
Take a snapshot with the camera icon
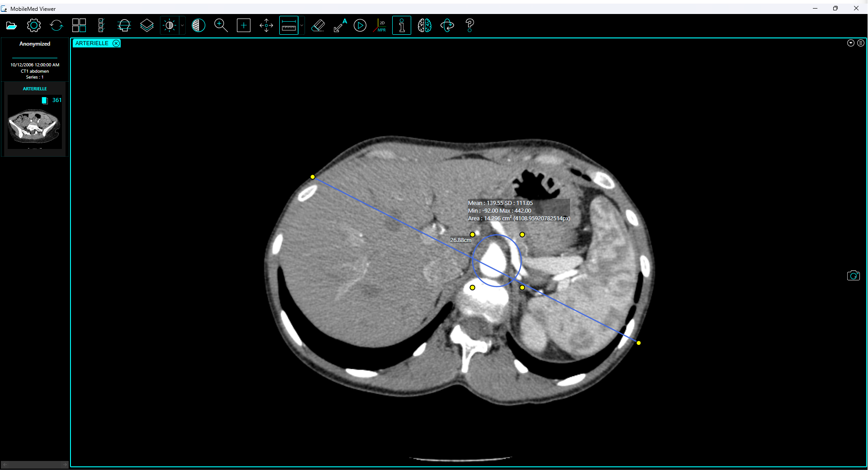point(854,275)
